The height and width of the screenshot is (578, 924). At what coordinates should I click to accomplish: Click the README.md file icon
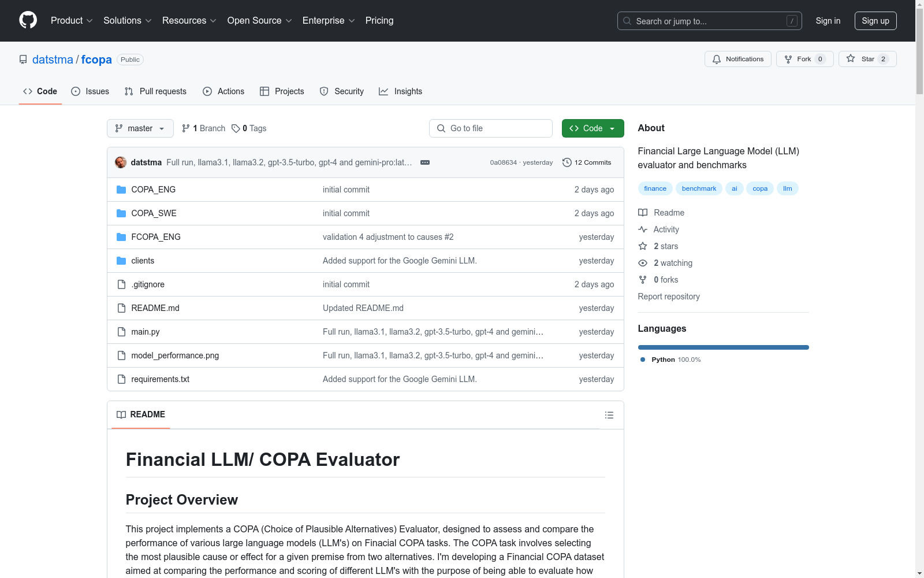(121, 308)
